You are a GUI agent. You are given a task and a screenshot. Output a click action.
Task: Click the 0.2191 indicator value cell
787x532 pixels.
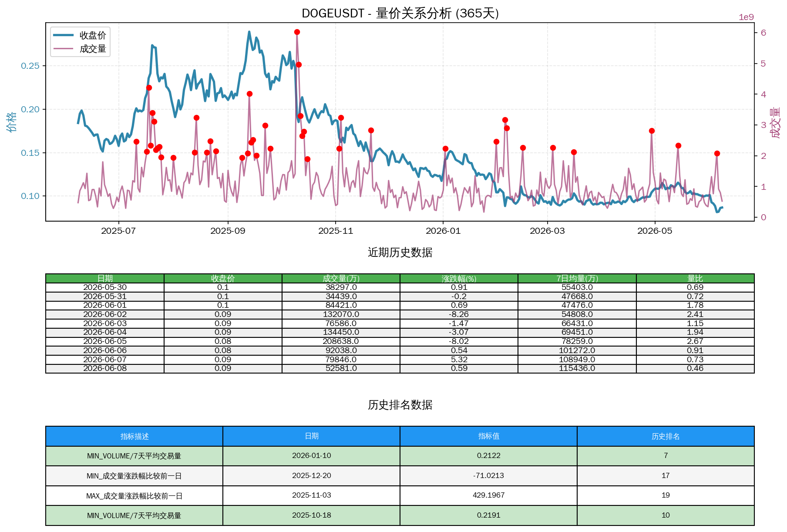(x=488, y=515)
